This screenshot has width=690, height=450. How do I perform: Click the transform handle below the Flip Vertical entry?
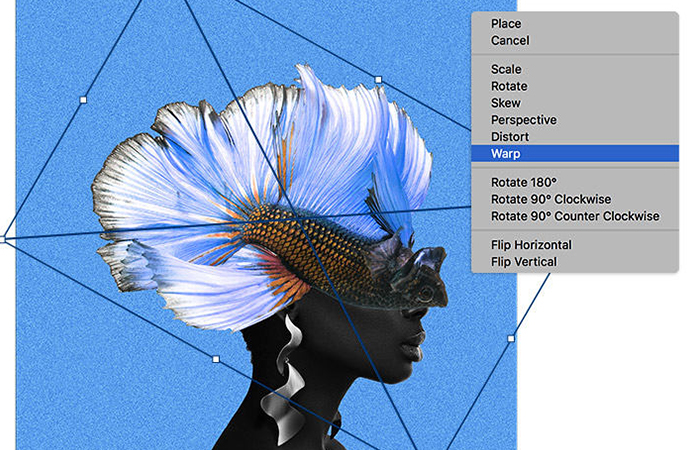point(511,339)
